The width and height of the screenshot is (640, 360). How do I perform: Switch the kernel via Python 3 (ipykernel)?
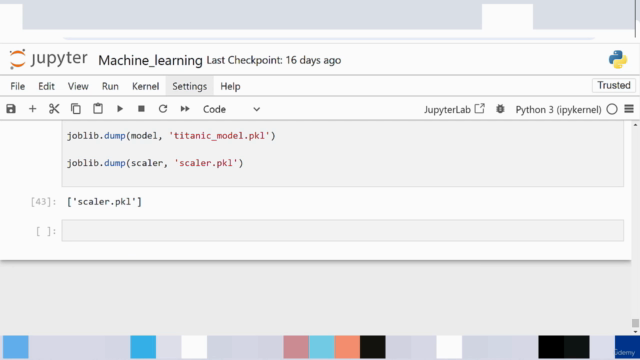click(558, 109)
